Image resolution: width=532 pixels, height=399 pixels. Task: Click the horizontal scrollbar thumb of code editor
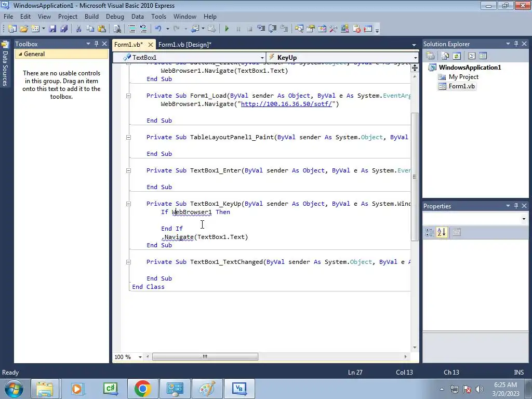coord(205,356)
